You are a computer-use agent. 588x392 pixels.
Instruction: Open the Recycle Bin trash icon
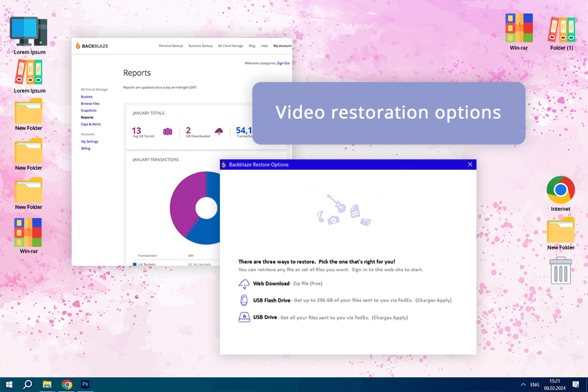560,270
